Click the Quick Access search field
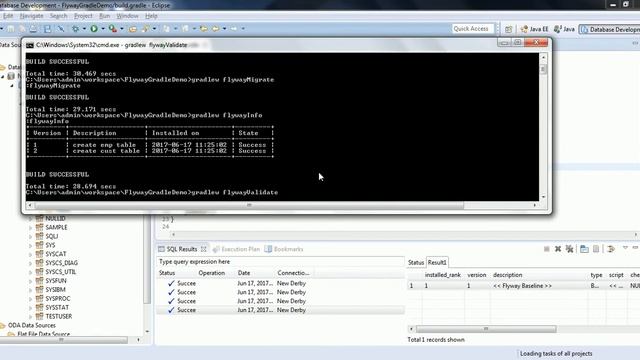 [x=473, y=29]
